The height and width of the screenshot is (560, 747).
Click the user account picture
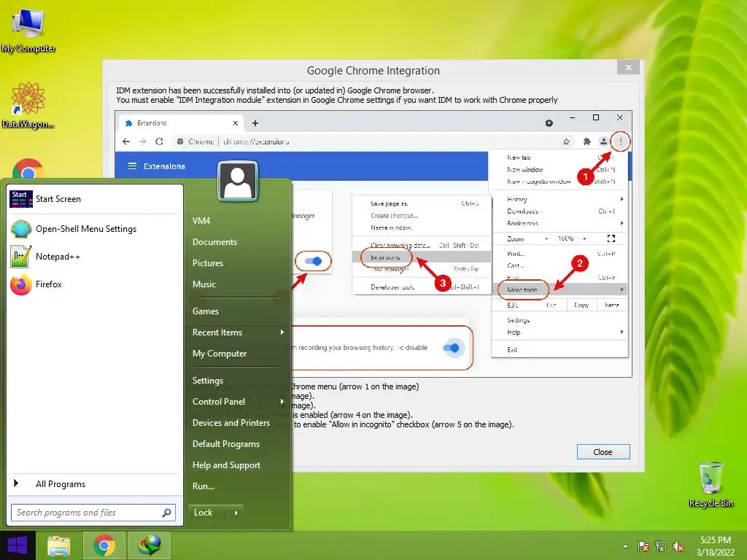[x=238, y=181]
